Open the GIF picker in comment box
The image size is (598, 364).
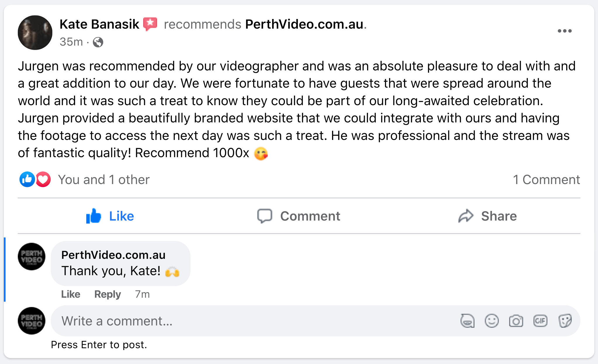tap(540, 321)
